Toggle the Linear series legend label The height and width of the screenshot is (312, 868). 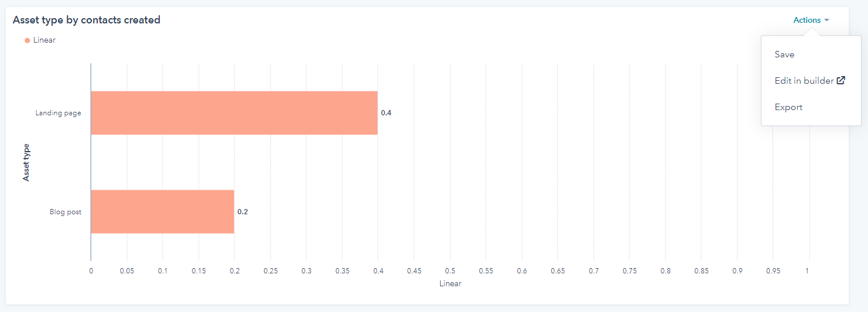pos(44,40)
